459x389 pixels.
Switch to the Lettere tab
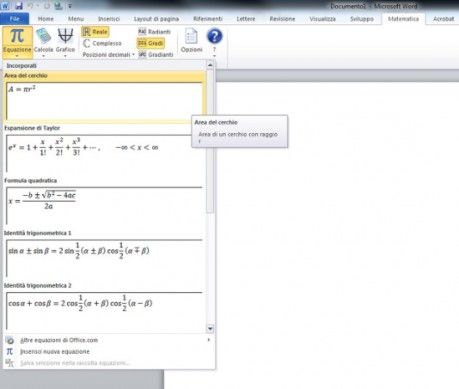pos(246,19)
